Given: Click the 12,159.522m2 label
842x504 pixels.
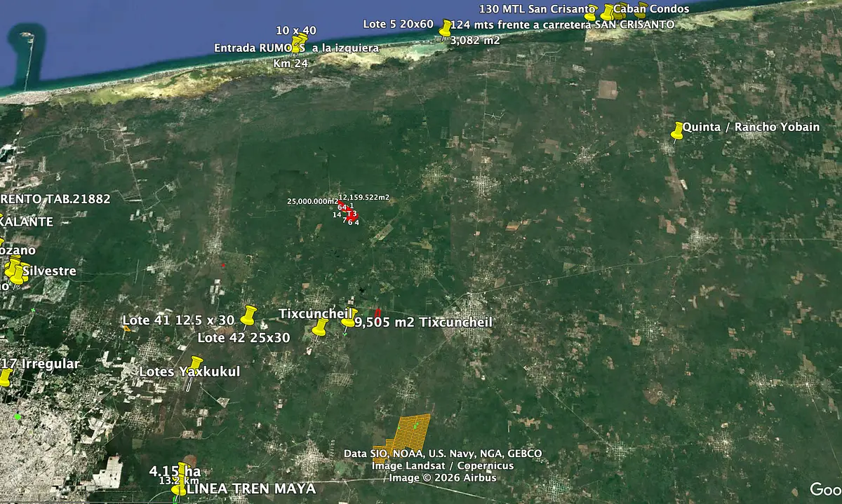Looking at the screenshot, I should tap(364, 198).
